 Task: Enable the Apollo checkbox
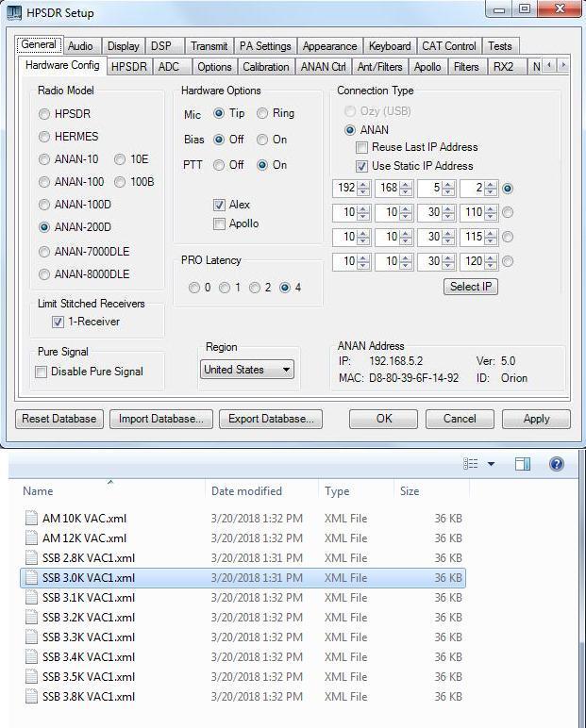coord(220,224)
